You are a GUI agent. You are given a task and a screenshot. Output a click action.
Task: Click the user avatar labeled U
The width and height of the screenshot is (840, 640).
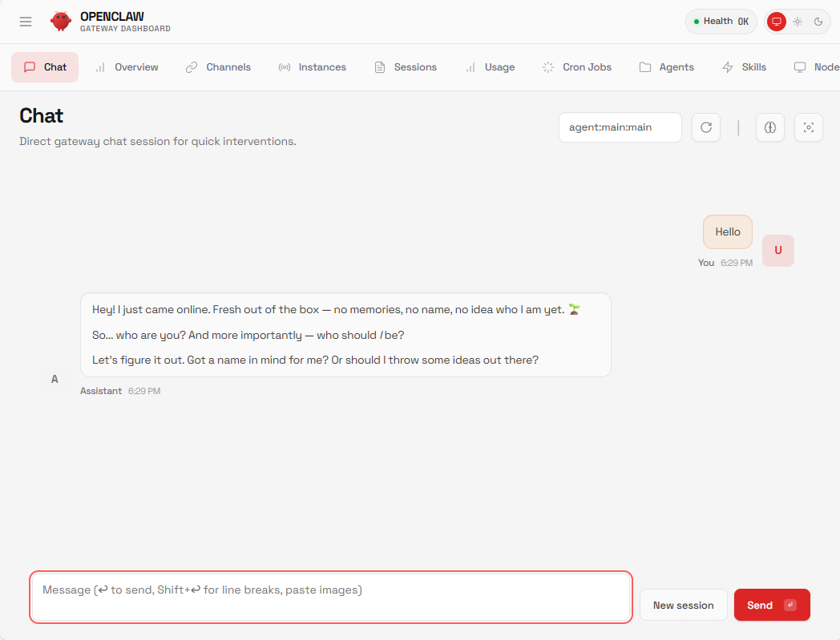pyautogui.click(x=777, y=251)
